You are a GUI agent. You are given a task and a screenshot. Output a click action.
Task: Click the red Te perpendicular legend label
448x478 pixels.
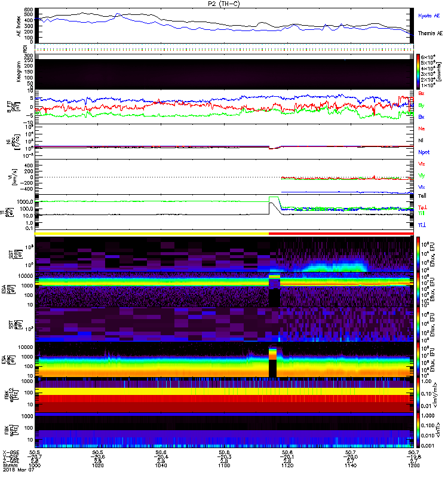422,207
